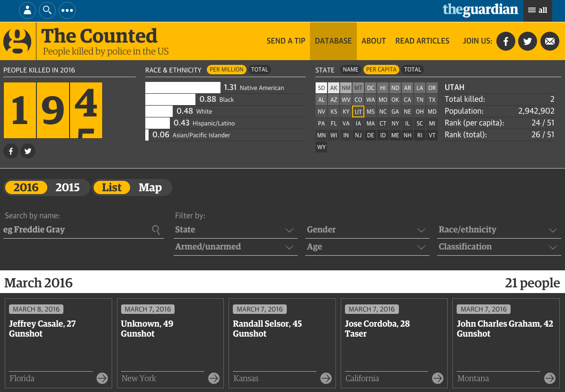Open the Read Articles nav item
Screen dimensions: 565x392
point(422,41)
